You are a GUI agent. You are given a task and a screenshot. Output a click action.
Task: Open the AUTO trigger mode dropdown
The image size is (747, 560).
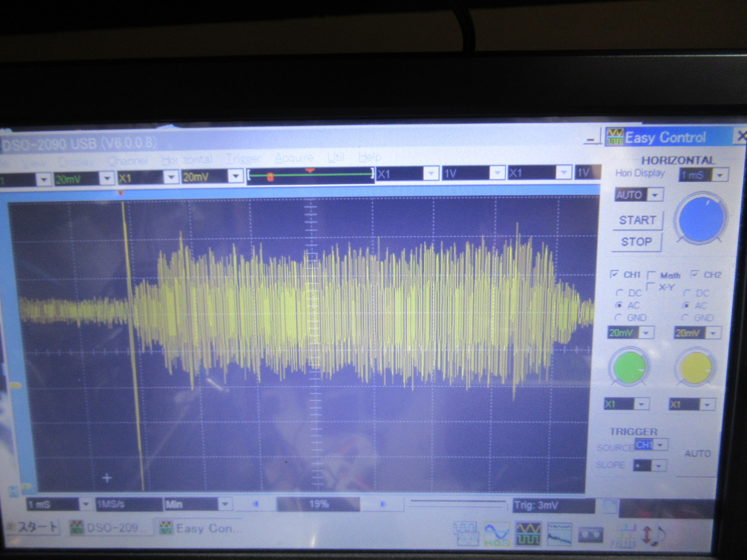tap(655, 195)
